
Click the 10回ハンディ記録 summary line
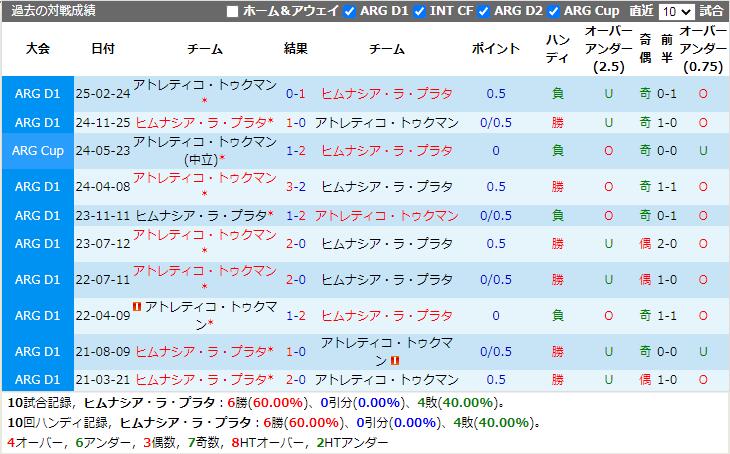coord(274,423)
